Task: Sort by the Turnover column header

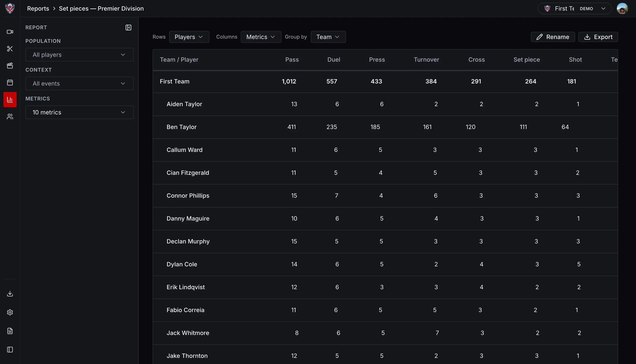Action: coord(426,60)
